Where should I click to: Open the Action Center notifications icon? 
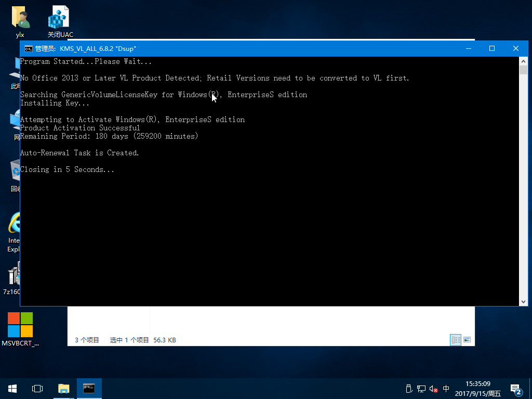coord(516,389)
